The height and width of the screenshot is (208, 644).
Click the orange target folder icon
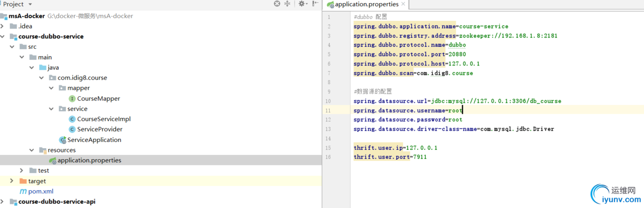point(23,181)
